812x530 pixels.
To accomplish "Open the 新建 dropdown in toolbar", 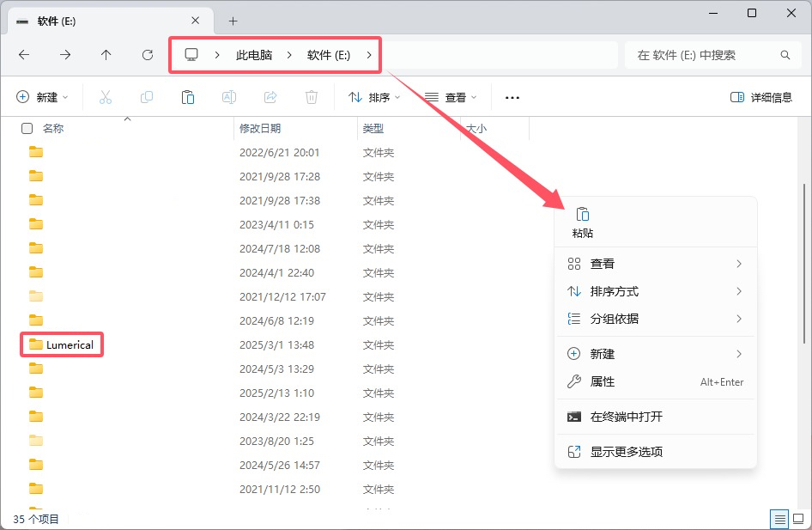I will point(42,98).
